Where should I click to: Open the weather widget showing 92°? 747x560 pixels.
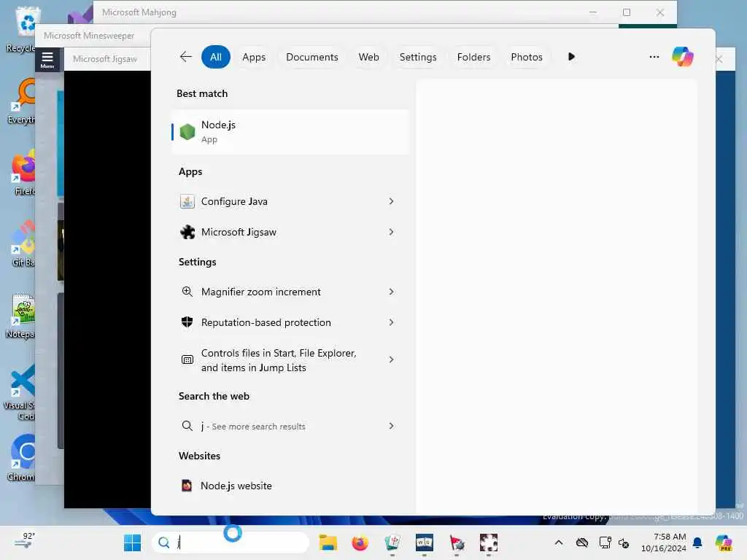tap(25, 542)
